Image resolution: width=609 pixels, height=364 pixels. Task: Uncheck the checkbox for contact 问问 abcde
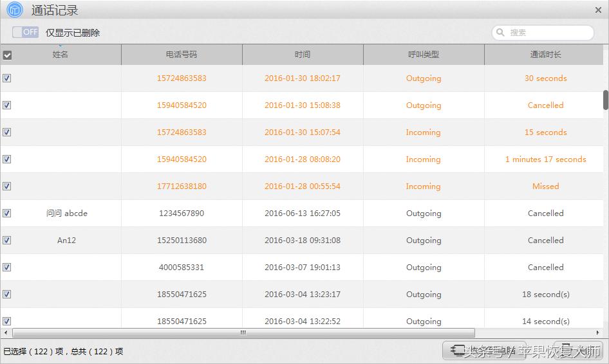(7, 213)
